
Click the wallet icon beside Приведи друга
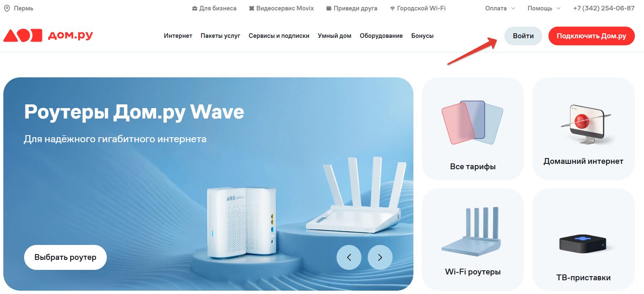329,8
